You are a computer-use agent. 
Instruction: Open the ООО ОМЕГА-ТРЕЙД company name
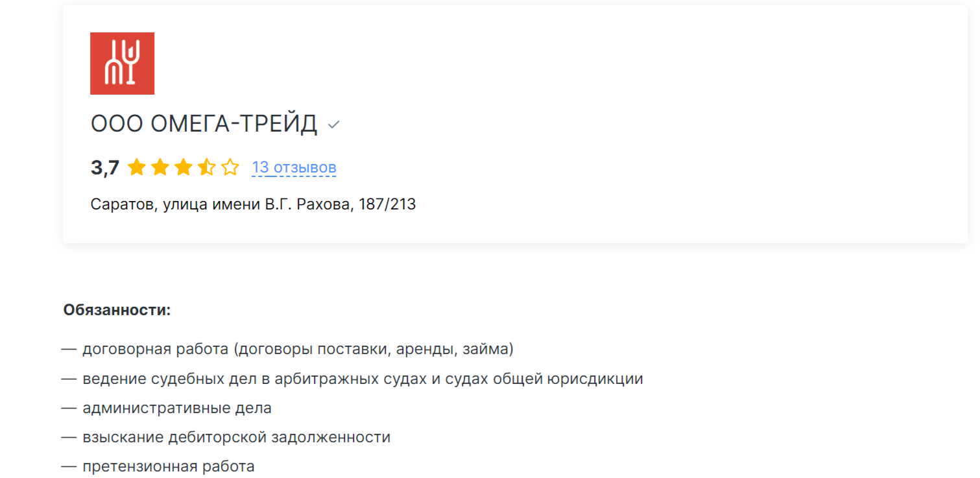coord(204,124)
